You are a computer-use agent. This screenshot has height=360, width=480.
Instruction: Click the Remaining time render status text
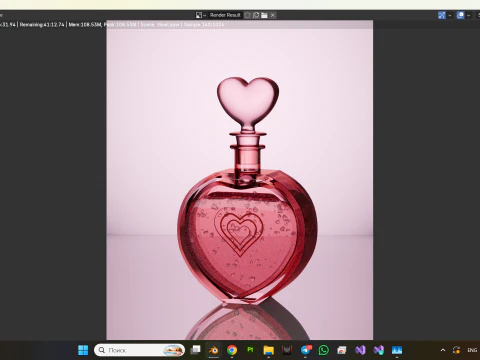click(42, 25)
